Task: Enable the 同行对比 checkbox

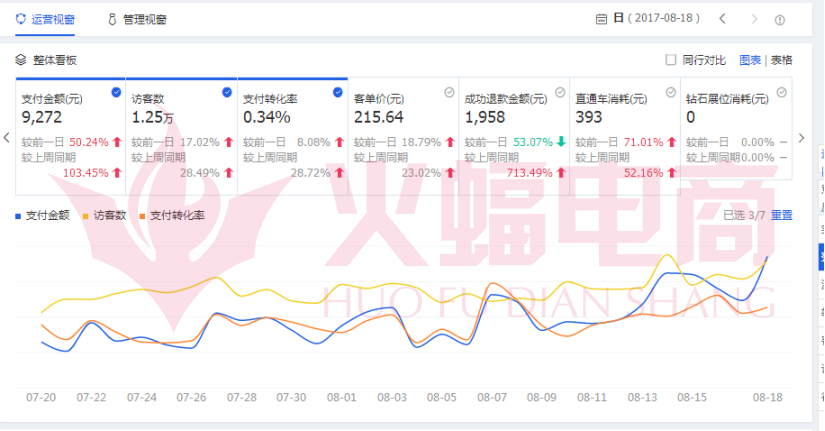Action: coord(670,59)
